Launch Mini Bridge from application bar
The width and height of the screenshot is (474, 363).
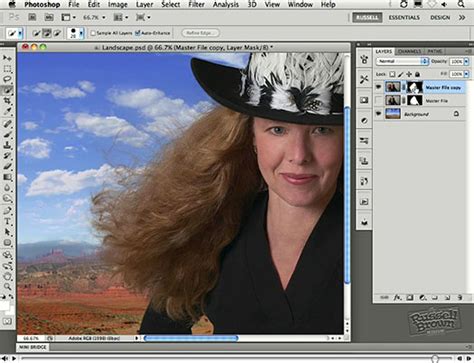tap(49, 17)
